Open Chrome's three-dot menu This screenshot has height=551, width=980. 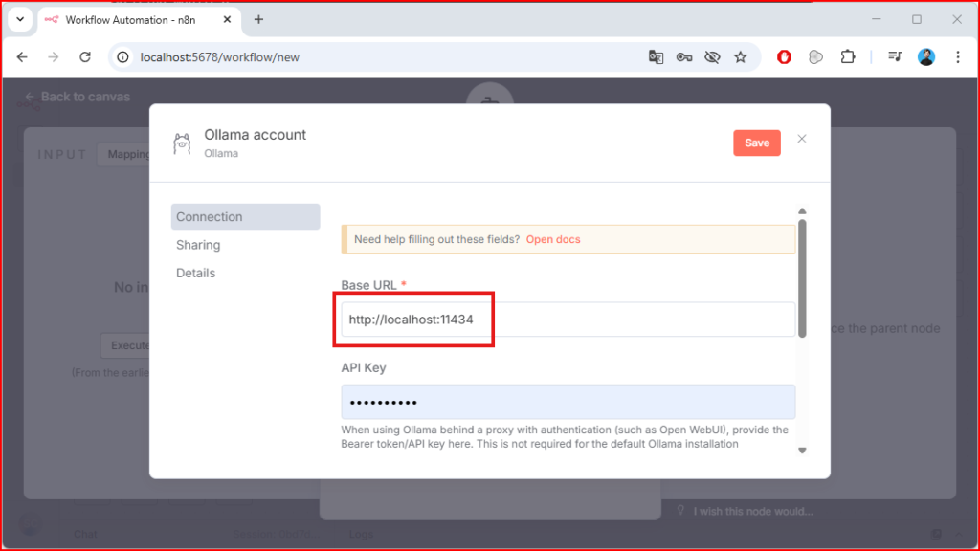(x=958, y=57)
